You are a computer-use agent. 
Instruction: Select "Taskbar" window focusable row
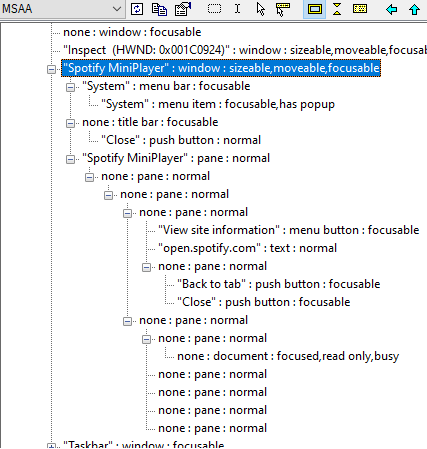(x=143, y=445)
